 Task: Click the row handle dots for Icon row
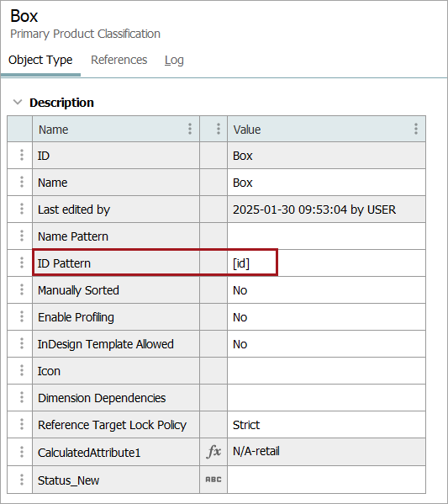(x=22, y=370)
